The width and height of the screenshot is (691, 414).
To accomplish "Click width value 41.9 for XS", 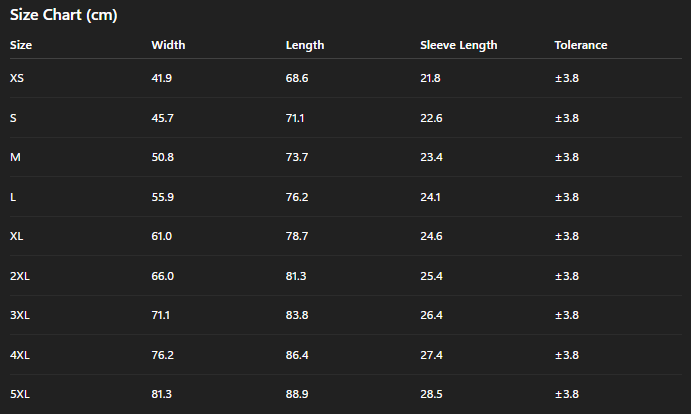I will point(162,78).
